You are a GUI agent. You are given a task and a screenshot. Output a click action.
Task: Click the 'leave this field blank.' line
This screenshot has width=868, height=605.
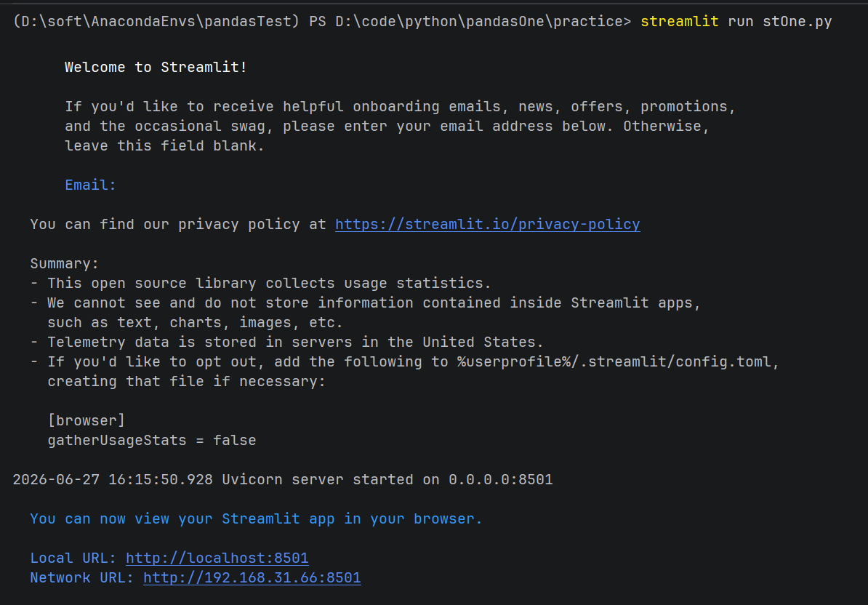click(164, 146)
